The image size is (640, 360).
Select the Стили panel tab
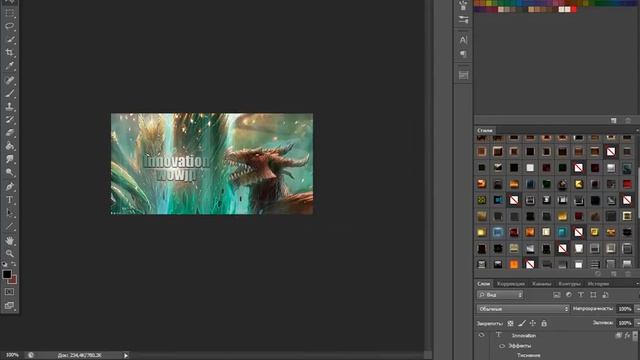(x=485, y=131)
